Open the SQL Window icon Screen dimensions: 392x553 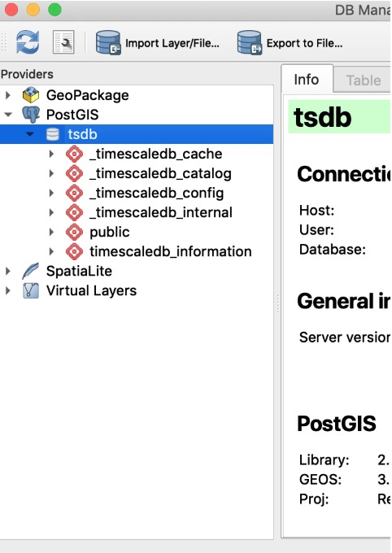click(63, 42)
